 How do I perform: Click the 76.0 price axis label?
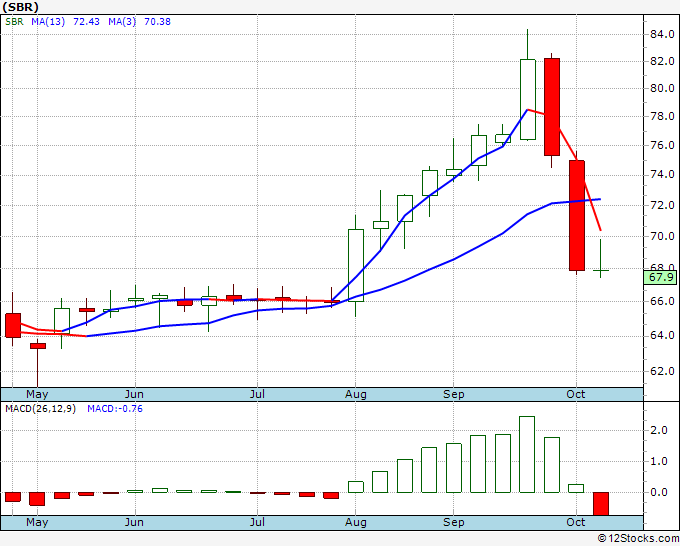click(x=662, y=145)
